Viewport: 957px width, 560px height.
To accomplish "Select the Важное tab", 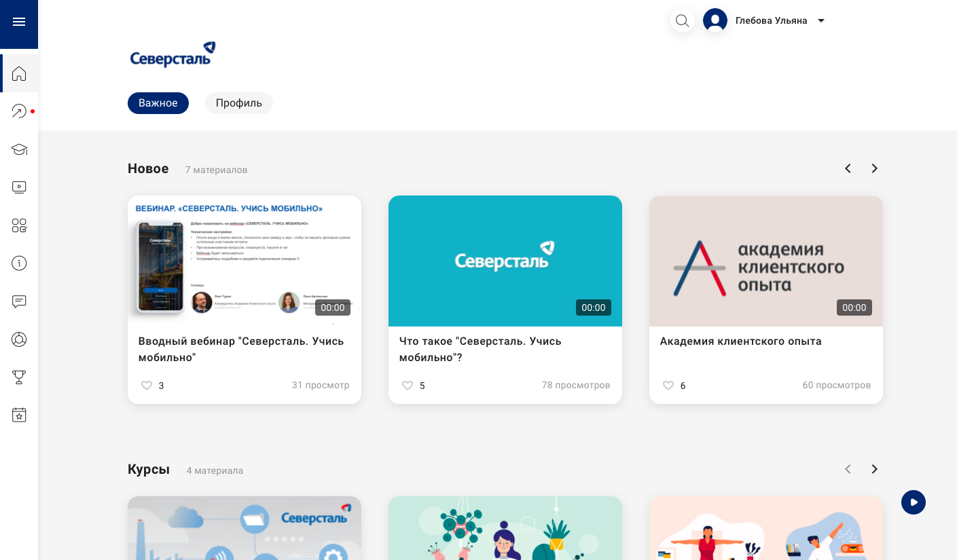I will (158, 103).
